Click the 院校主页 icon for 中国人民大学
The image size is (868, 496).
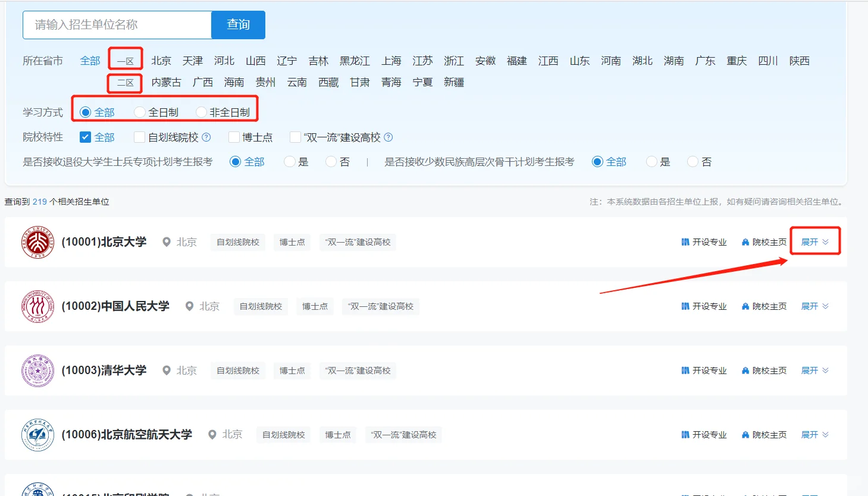pos(745,306)
